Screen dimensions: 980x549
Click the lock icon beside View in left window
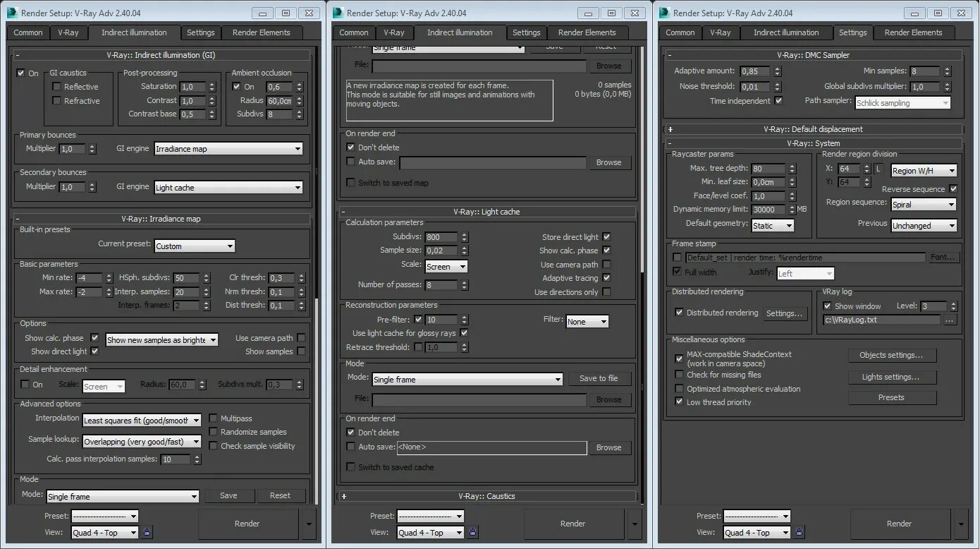pos(147,532)
